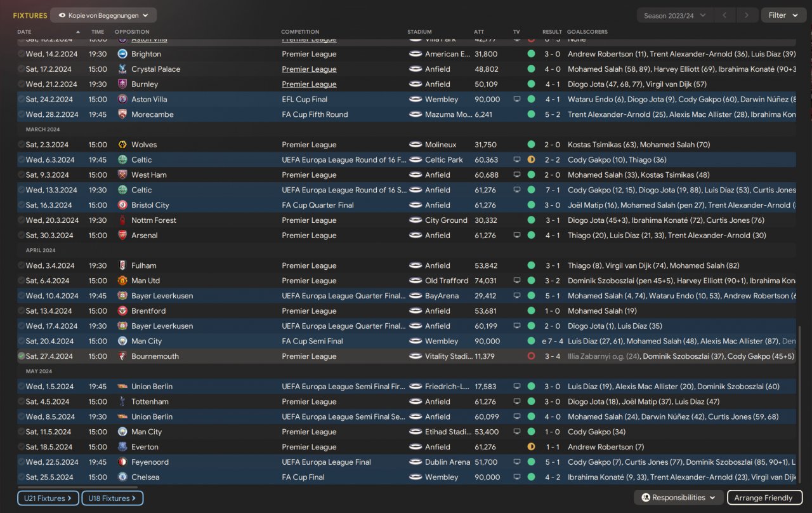The width and height of the screenshot is (812, 513).
Task: Click the stadium icon beside Molineux
Action: click(x=416, y=145)
